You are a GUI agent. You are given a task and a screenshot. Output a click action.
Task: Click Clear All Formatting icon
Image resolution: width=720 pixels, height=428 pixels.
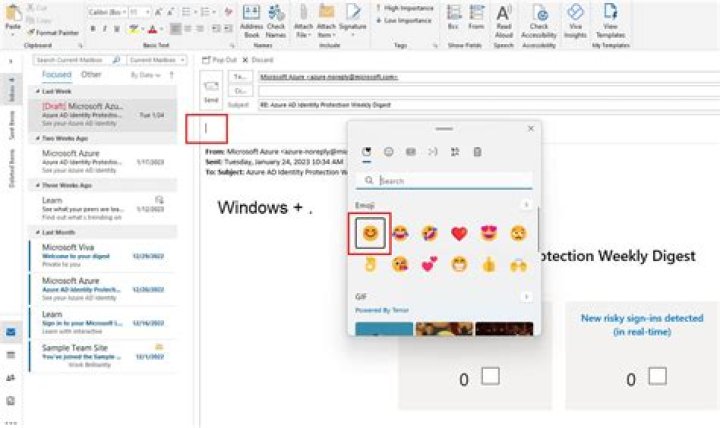click(x=228, y=12)
